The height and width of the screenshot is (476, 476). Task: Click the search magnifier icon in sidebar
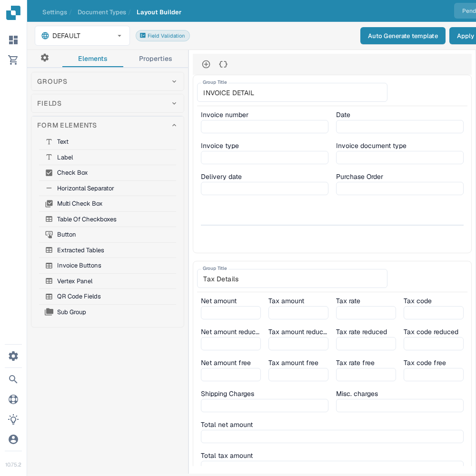13,379
